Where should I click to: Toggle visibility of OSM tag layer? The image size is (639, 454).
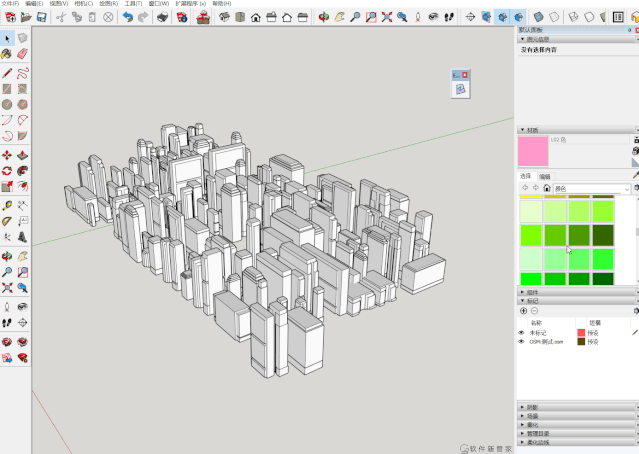click(521, 342)
